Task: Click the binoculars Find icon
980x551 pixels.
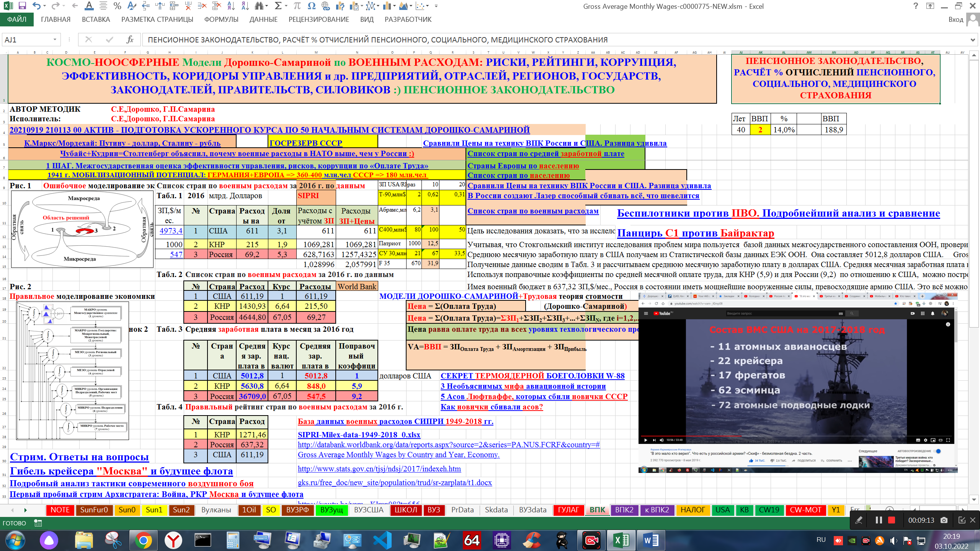Action: [259, 6]
